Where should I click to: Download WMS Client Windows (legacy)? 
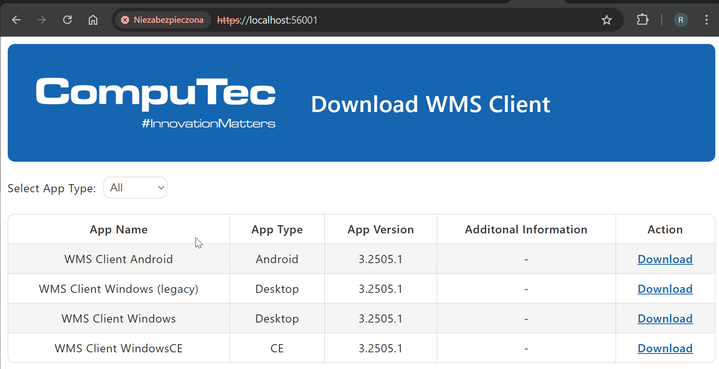click(x=665, y=289)
